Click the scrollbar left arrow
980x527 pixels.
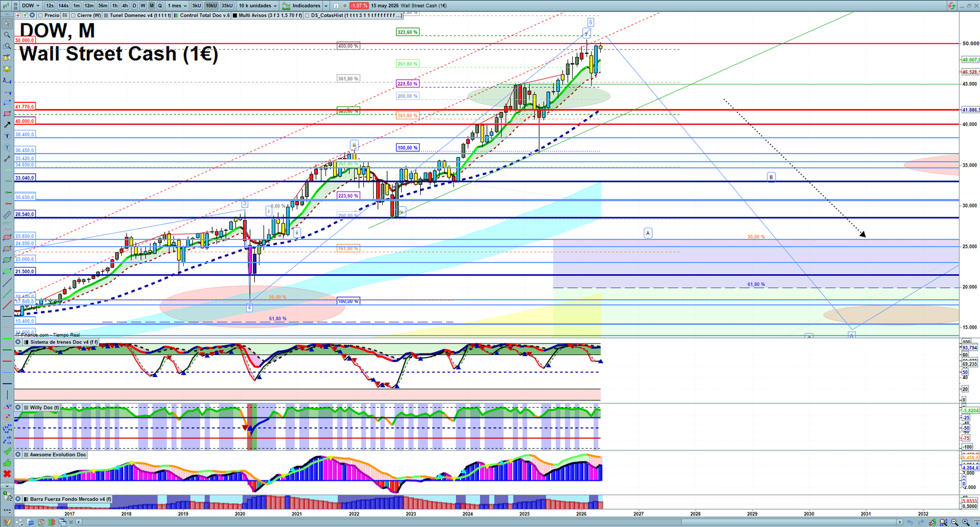click(x=78, y=522)
